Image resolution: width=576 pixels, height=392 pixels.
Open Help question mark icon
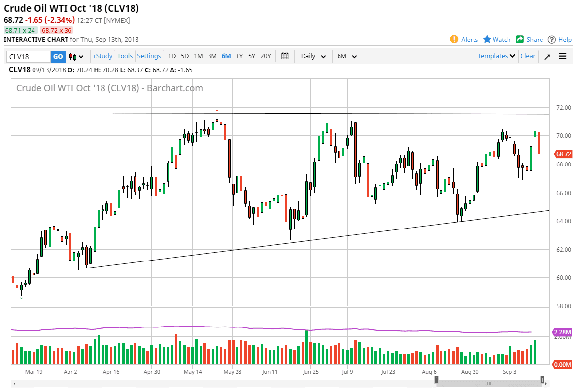click(x=552, y=40)
